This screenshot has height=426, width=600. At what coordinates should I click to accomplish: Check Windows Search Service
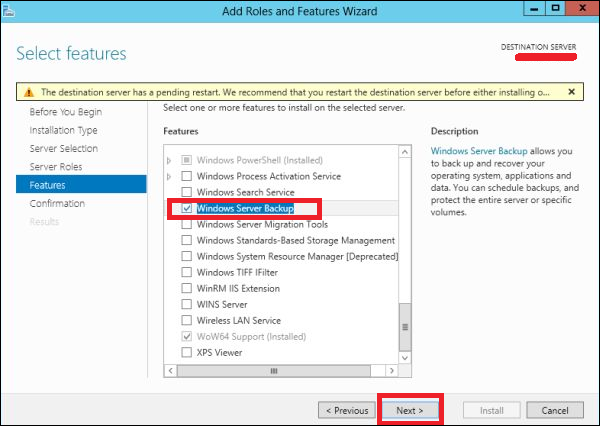pyautogui.click(x=186, y=192)
